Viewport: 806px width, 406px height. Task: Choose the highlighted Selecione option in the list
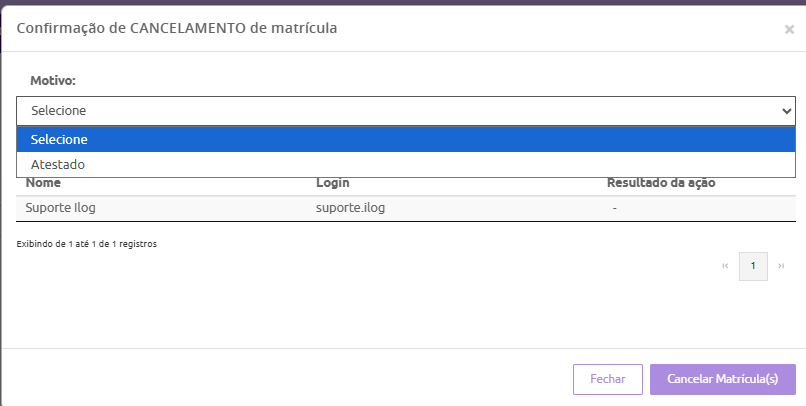405,139
